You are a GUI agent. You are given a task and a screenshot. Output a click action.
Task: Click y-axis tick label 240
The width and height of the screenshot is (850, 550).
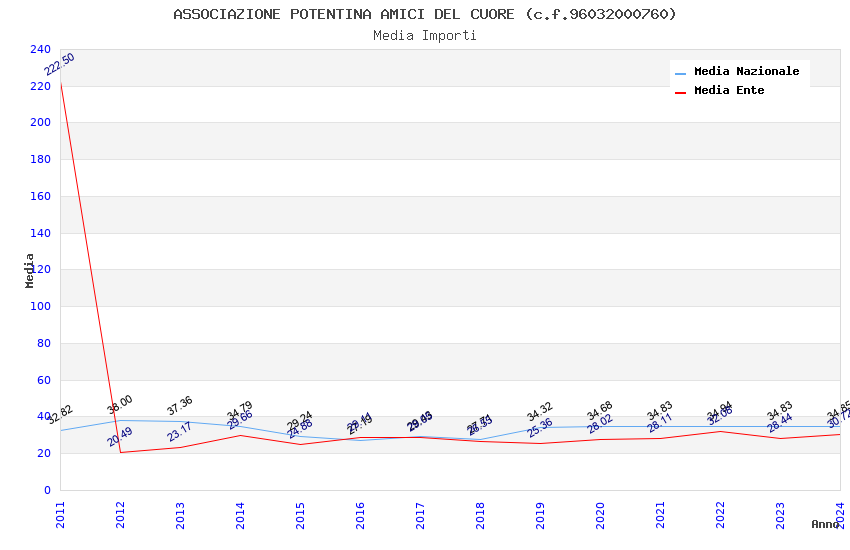[x=40, y=49]
